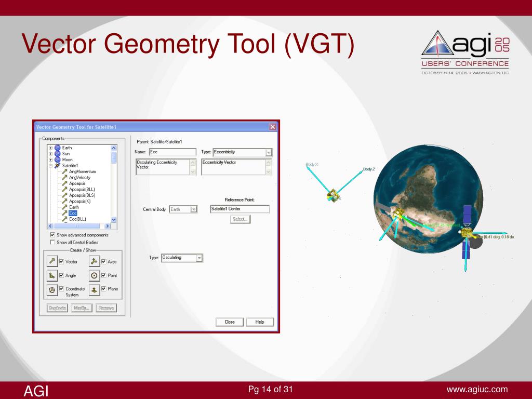Click the Body X axis label
This screenshot has height=399, width=532.
click(312, 165)
